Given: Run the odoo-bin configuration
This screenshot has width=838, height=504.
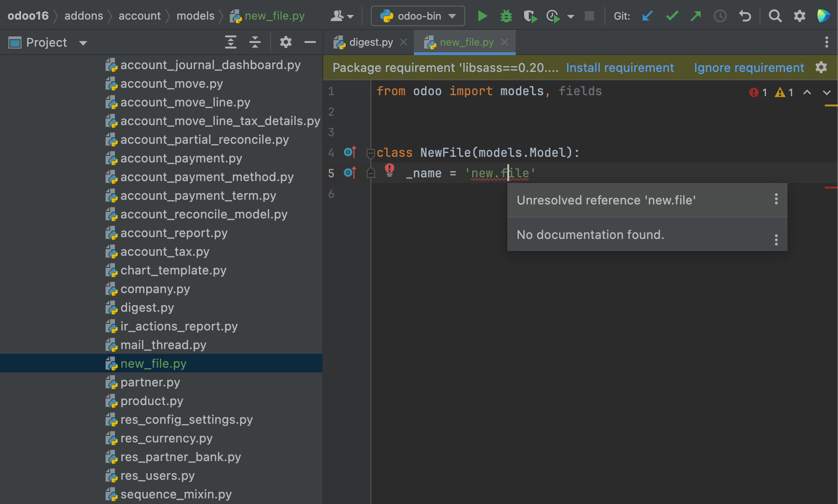Looking at the screenshot, I should click(x=482, y=16).
